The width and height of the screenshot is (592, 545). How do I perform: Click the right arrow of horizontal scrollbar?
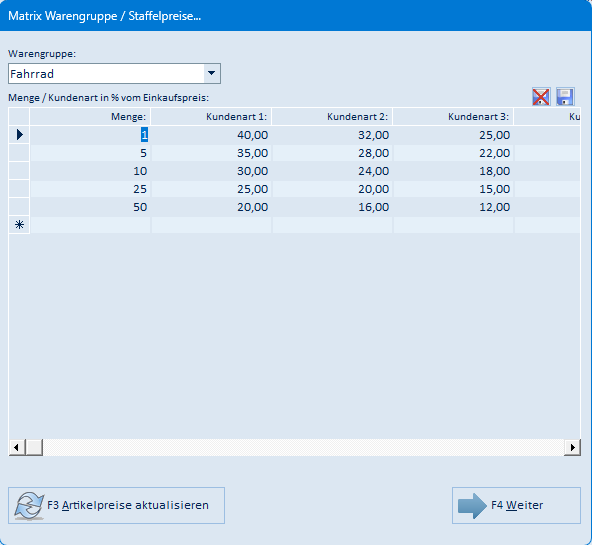coord(572,448)
